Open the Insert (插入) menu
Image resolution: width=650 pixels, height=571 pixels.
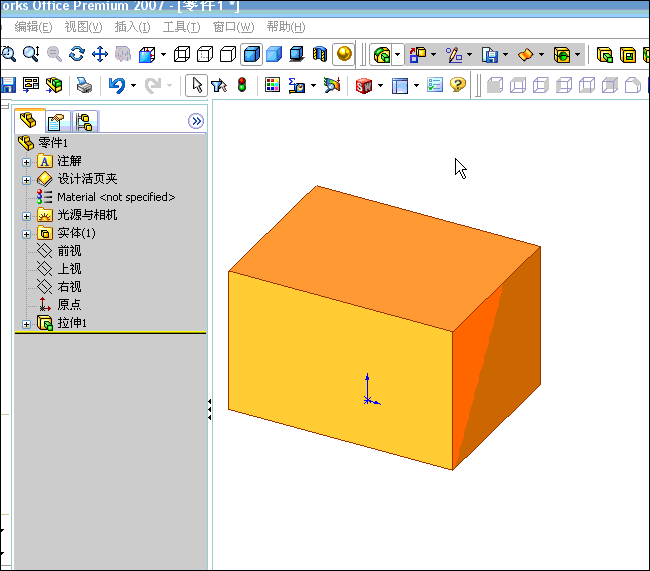(132, 27)
